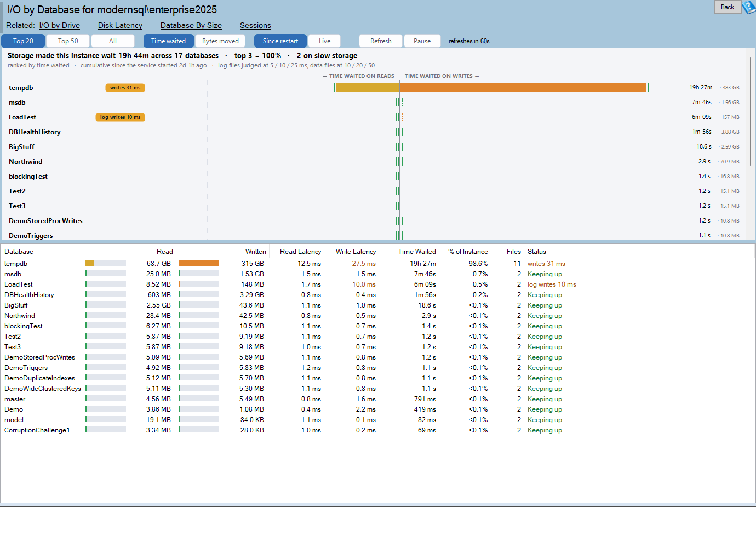The image size is (756, 535).
Task: Click LoadTest write latency 10.0 ms
Action: coord(364,284)
